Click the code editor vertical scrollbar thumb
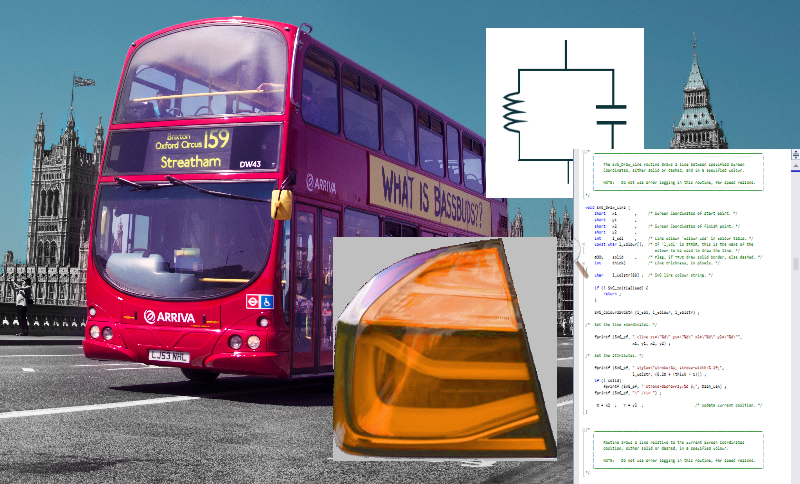This screenshot has height=484, width=800. point(795,264)
